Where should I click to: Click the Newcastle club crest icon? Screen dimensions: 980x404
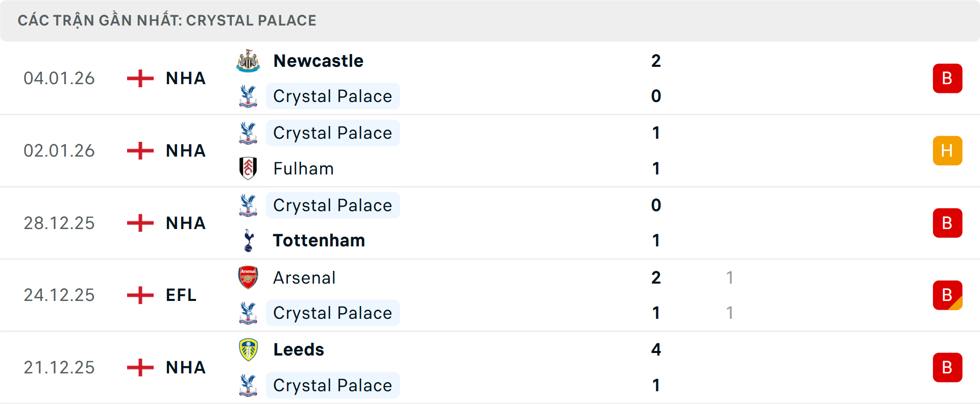(248, 60)
